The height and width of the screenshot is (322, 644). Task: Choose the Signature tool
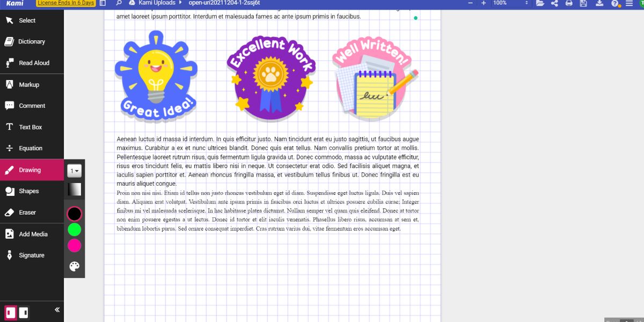[31, 255]
